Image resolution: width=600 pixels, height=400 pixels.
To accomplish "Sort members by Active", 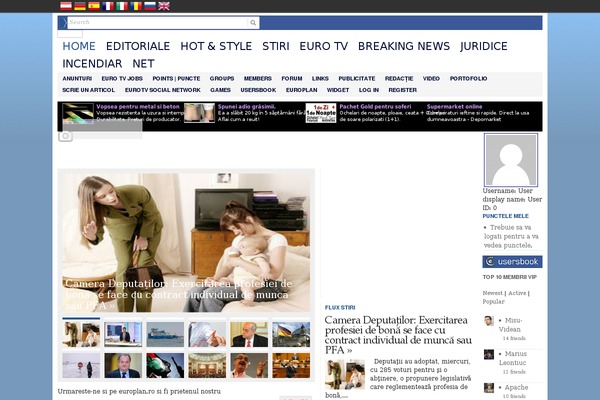I will [x=517, y=293].
